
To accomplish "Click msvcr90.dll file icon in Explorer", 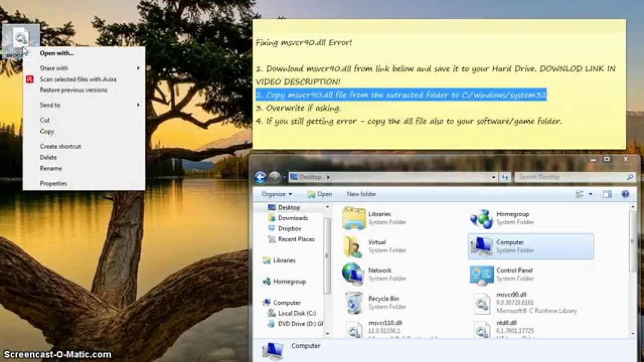I will pyautogui.click(x=481, y=303).
